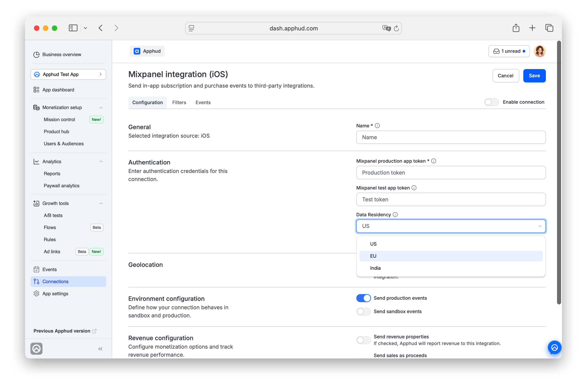Click the dash.apphud.com address bar
Viewport: 587px width, 392px height.
[x=293, y=28]
